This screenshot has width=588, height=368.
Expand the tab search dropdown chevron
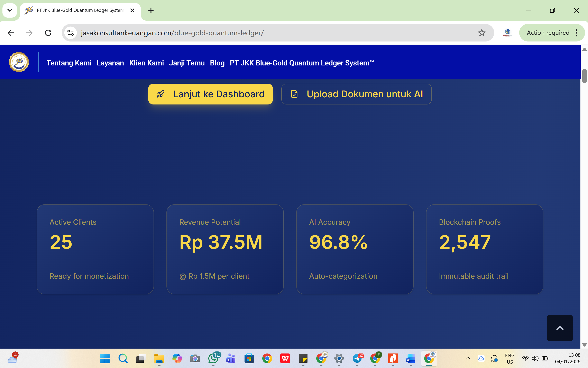10,10
